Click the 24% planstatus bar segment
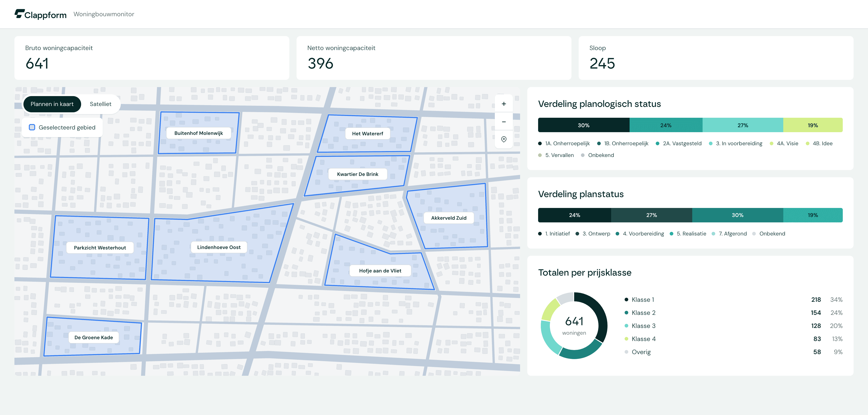Viewport: 868px width, 415px height. point(575,215)
